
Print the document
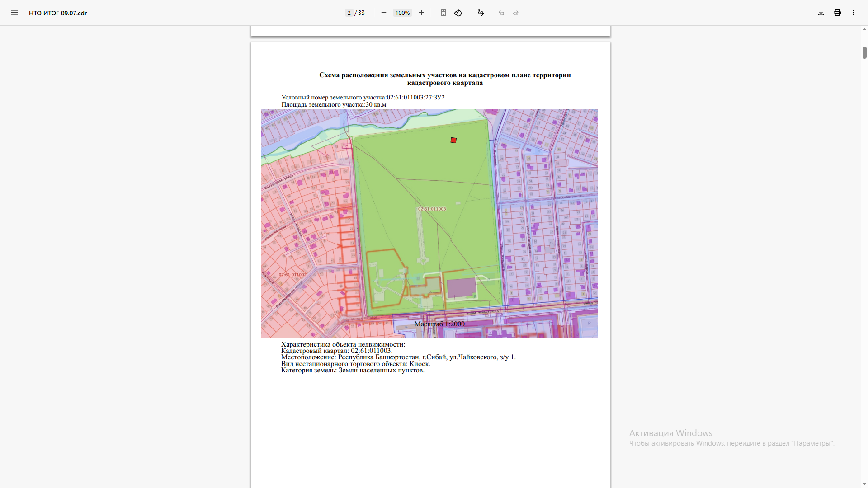(x=837, y=13)
